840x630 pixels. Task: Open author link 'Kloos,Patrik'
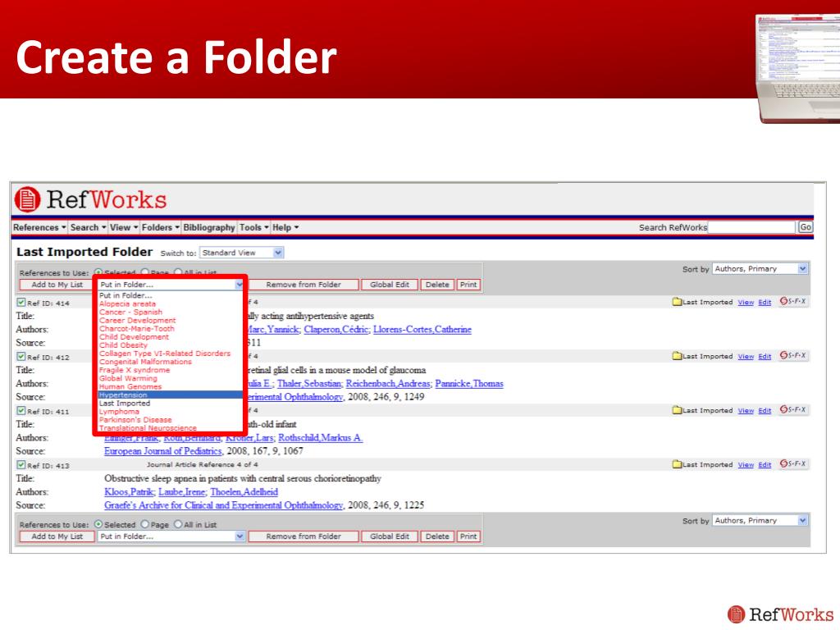[x=130, y=492]
